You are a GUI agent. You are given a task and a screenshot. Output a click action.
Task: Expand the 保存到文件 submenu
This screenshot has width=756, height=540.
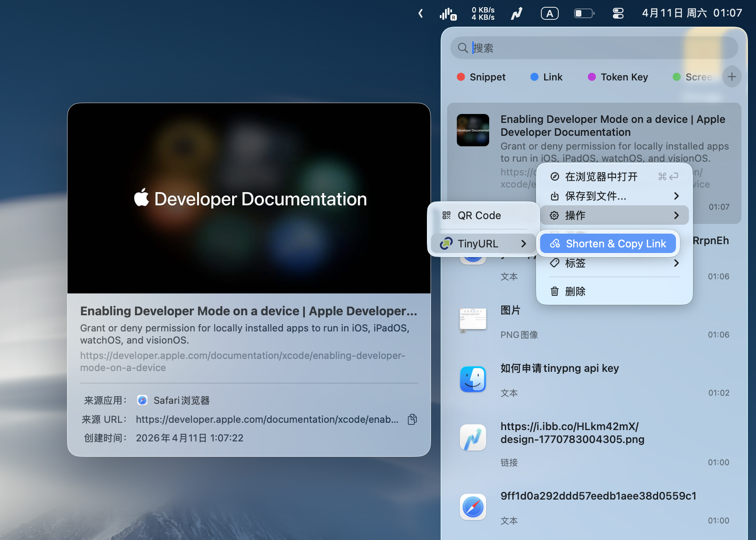(x=595, y=196)
